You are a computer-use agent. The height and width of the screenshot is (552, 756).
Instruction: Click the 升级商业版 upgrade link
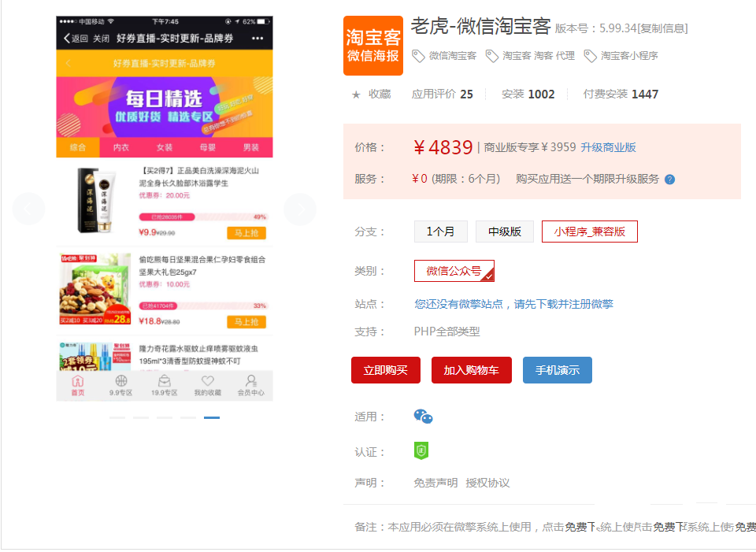click(608, 147)
